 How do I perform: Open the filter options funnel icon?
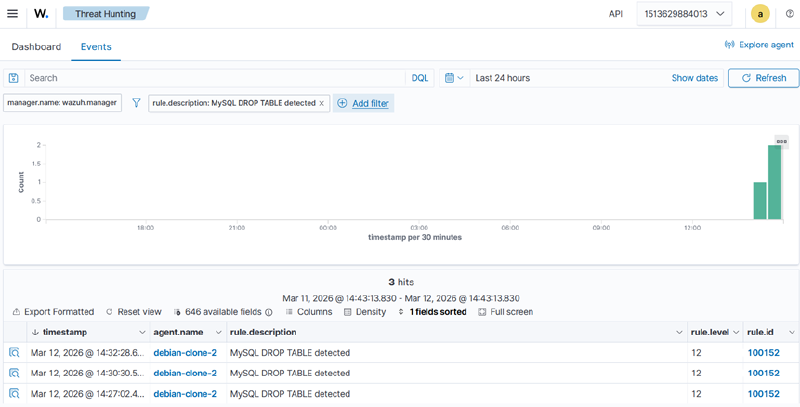point(136,103)
